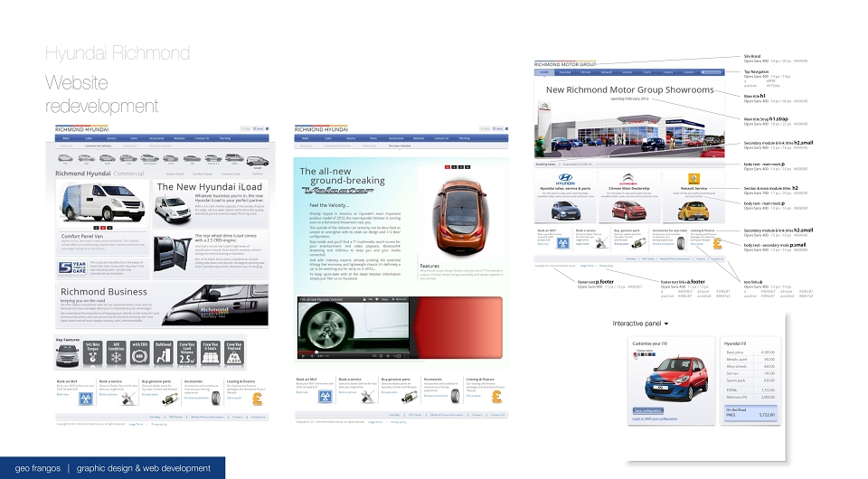
Task: Click Contact Us in iLoad page top navigation
Action: tap(202, 138)
